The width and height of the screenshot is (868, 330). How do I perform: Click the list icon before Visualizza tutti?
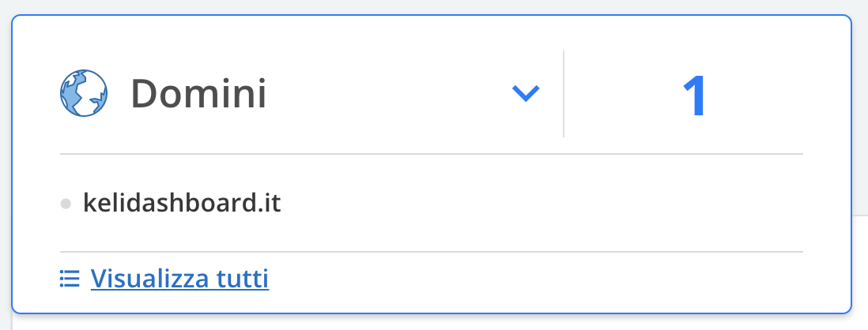70,279
